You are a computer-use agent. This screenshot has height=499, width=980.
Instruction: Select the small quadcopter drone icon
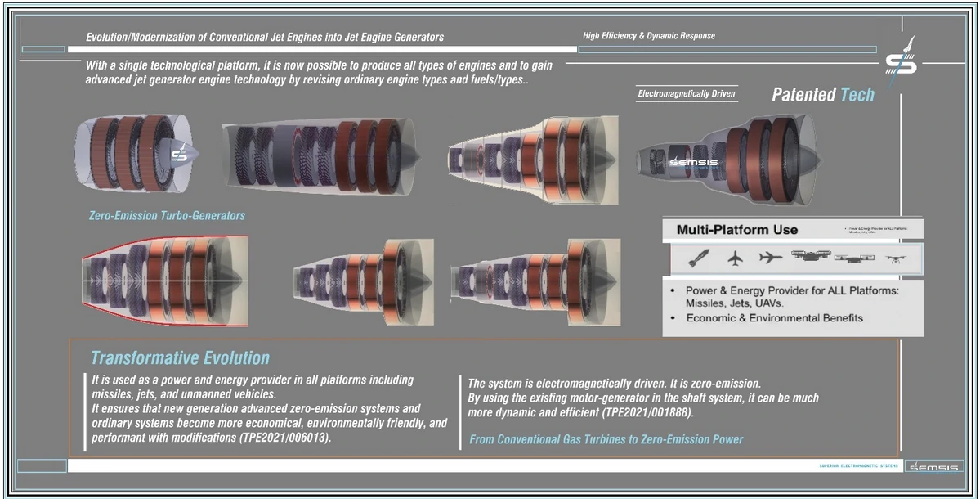[895, 258]
